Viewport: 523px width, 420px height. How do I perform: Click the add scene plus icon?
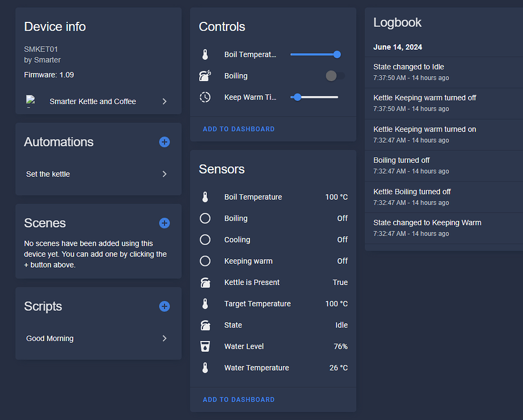(x=164, y=223)
